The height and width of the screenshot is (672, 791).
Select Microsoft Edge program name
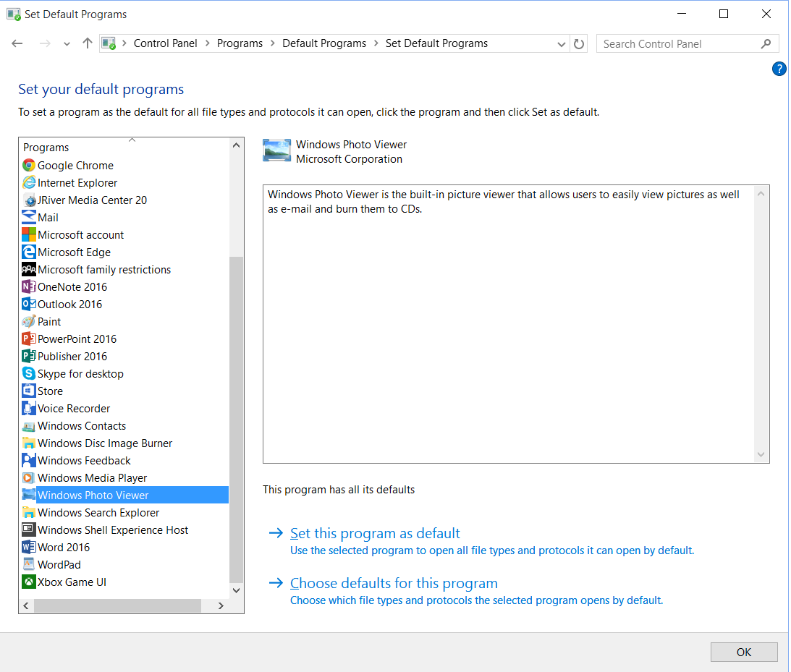tap(74, 252)
